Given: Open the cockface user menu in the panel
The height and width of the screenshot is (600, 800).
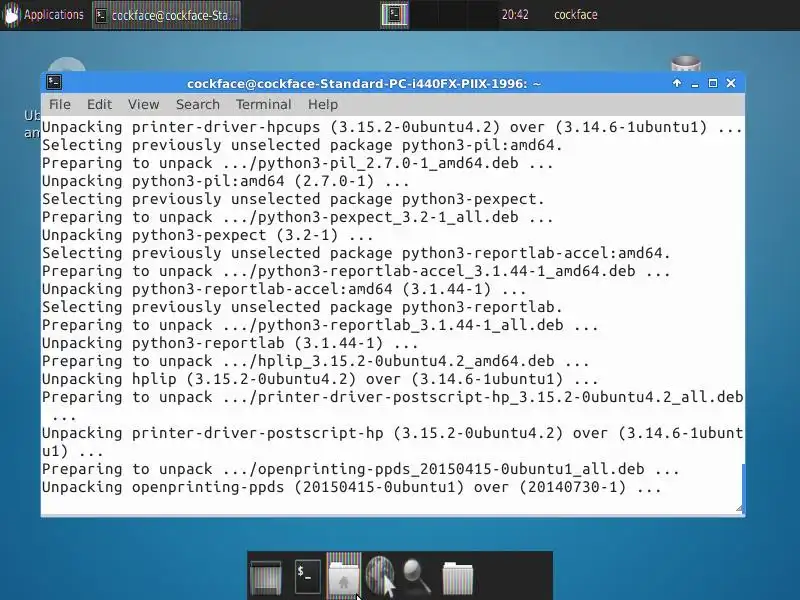Looking at the screenshot, I should (x=576, y=15).
